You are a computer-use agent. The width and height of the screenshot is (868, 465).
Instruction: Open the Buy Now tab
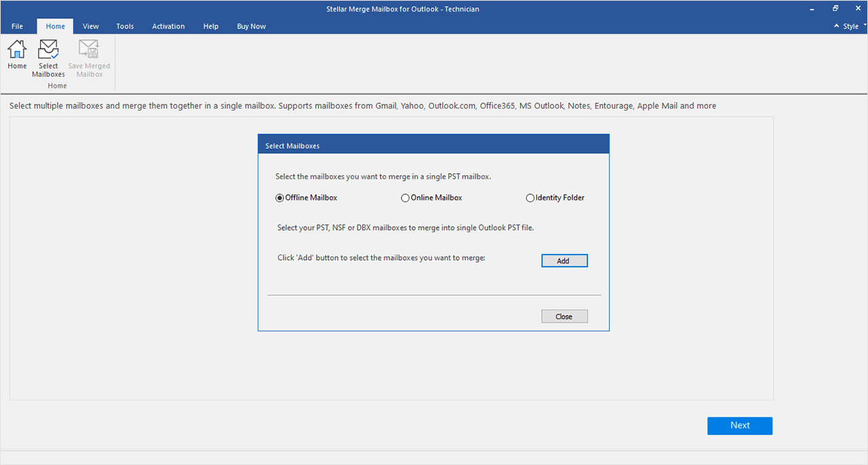pyautogui.click(x=251, y=26)
